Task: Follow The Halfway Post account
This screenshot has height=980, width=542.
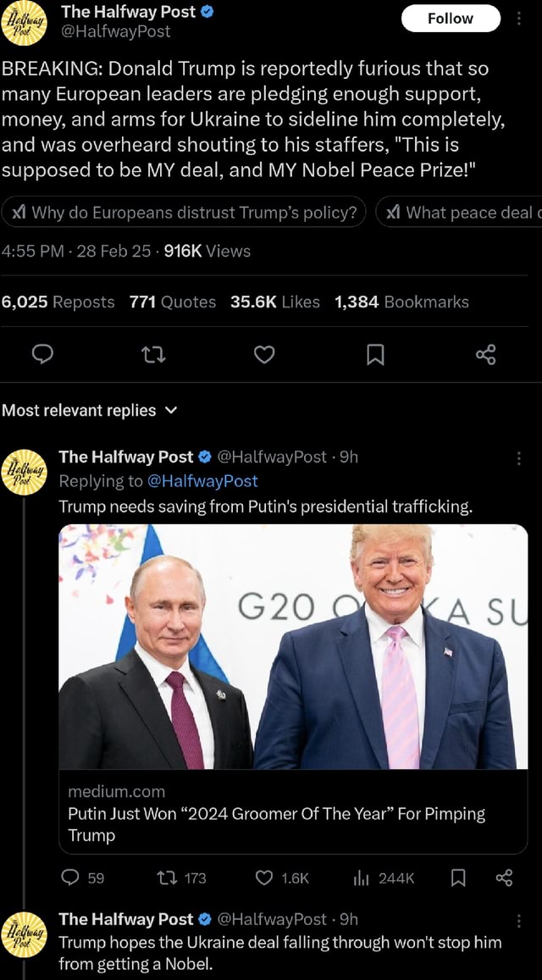Action: point(450,19)
